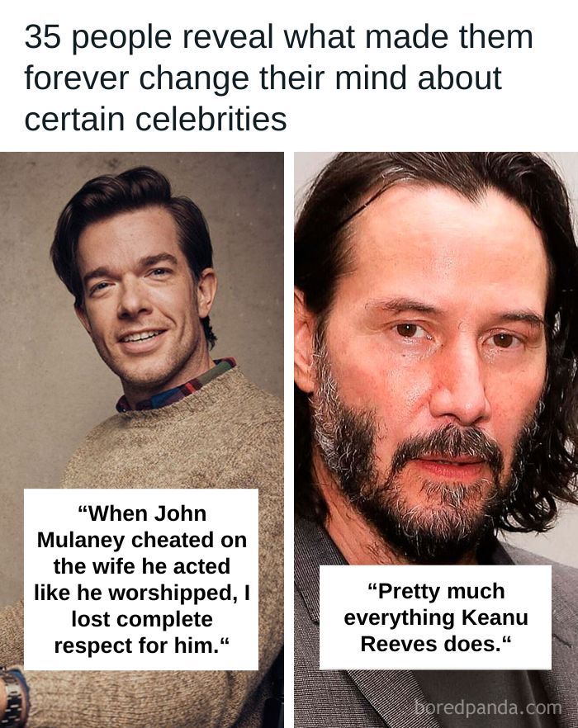Open the right photo of bearded man

coord(436,440)
